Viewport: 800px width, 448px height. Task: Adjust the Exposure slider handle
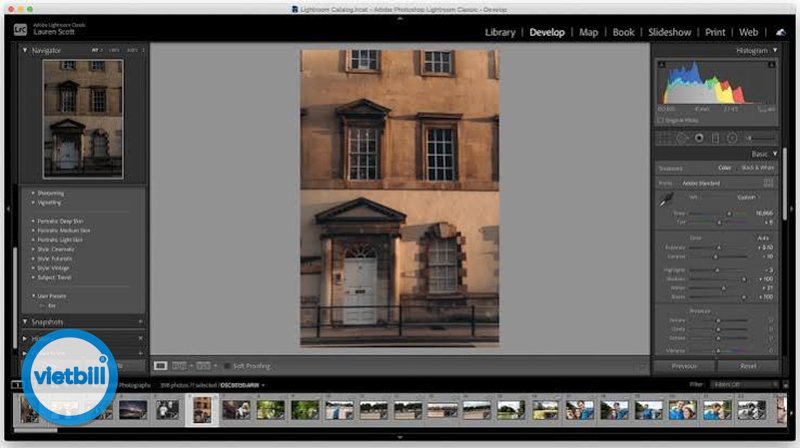pos(719,247)
